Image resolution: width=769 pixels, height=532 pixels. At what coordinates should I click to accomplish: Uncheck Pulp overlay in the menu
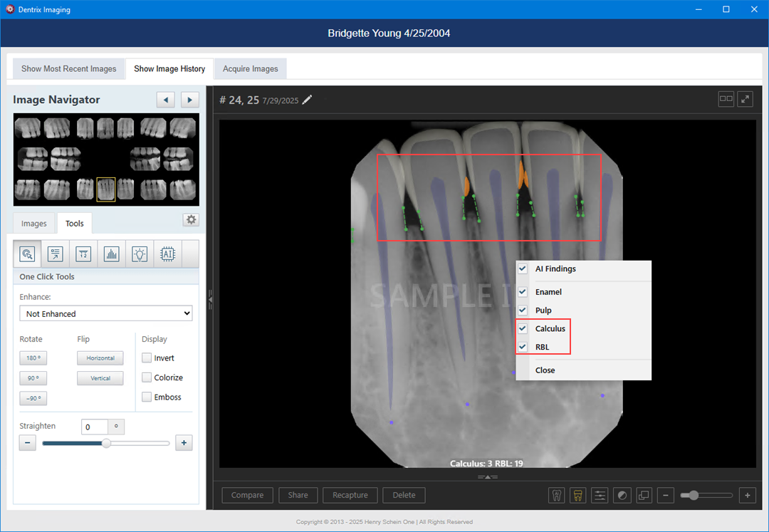click(x=523, y=311)
